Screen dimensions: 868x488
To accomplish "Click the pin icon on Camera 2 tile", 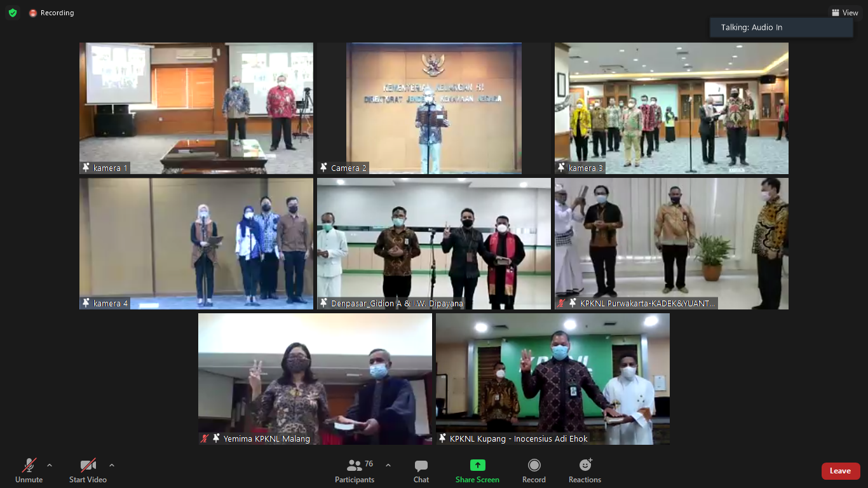I will [x=323, y=168].
